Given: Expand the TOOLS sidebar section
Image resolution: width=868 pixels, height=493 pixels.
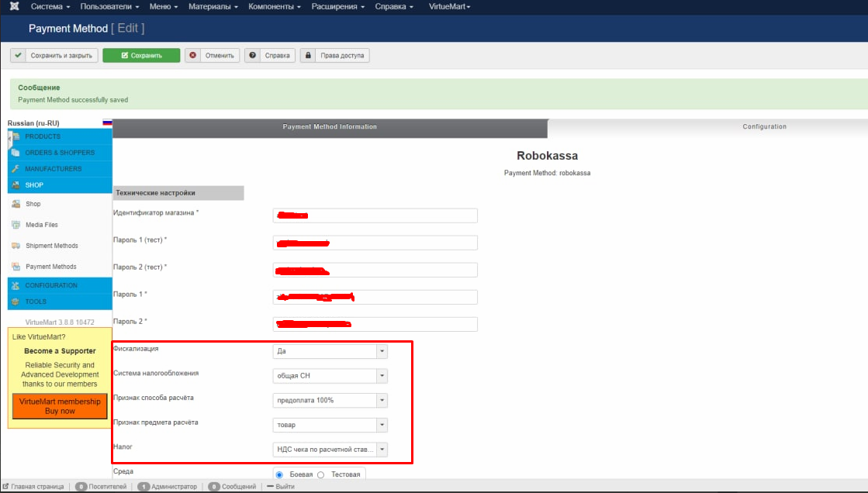Looking at the screenshot, I should pos(60,302).
